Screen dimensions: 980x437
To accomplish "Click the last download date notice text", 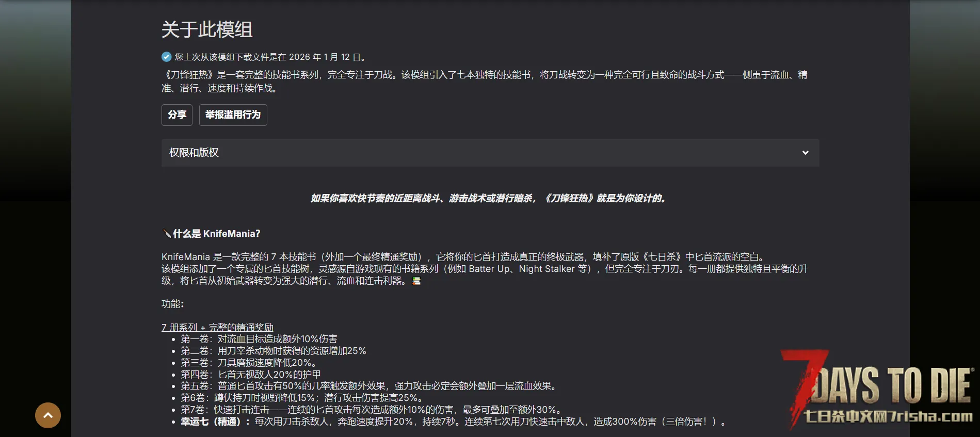I will [x=270, y=57].
